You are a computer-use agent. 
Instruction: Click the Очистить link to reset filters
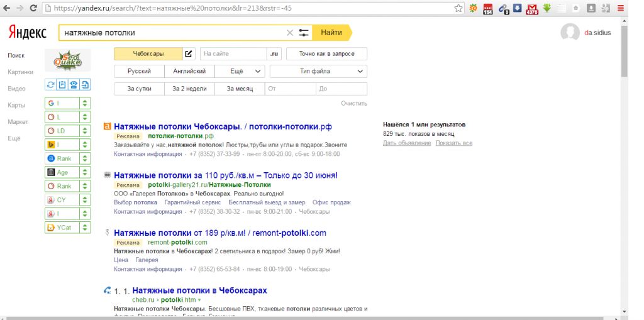pyautogui.click(x=354, y=103)
